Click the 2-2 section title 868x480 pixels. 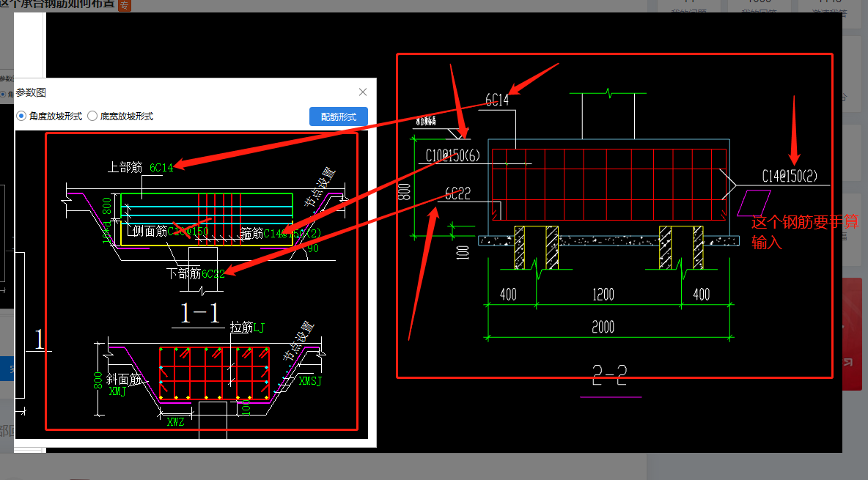(609, 376)
